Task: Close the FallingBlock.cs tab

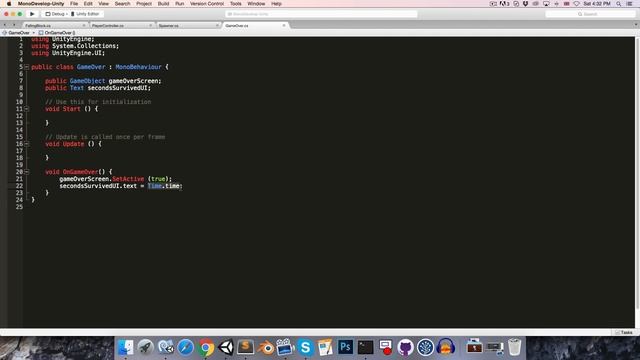Action: pyautogui.click(x=84, y=25)
